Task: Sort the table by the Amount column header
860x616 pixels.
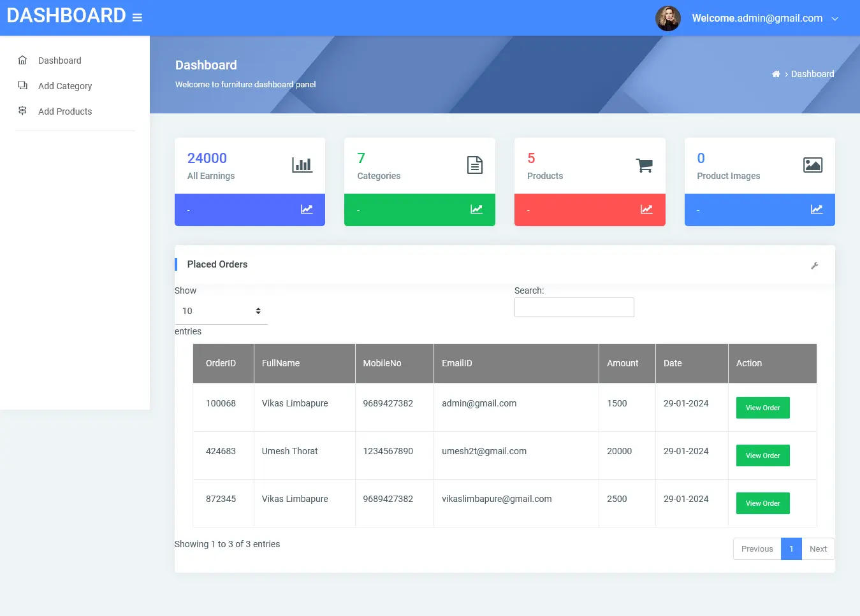Action: [623, 363]
